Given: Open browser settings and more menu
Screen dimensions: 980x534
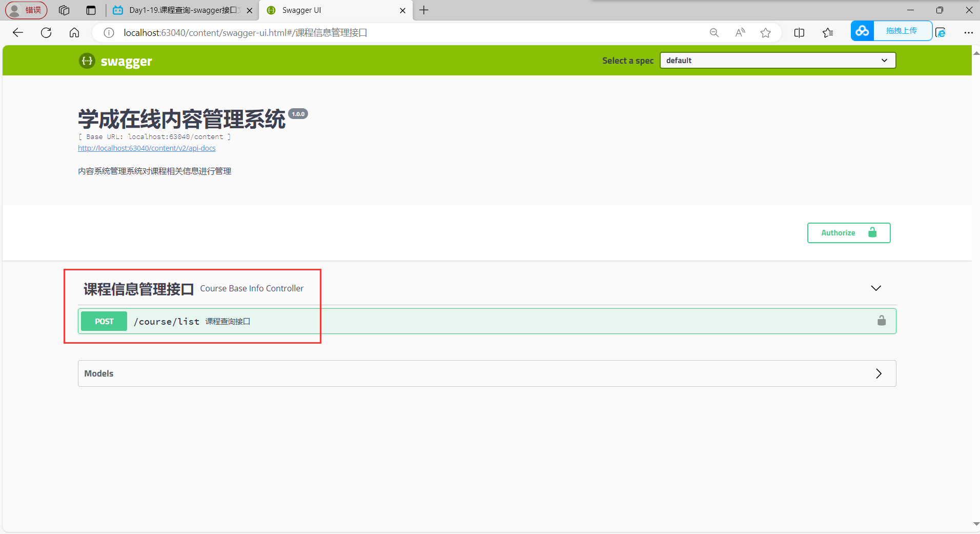Looking at the screenshot, I should coord(968,33).
